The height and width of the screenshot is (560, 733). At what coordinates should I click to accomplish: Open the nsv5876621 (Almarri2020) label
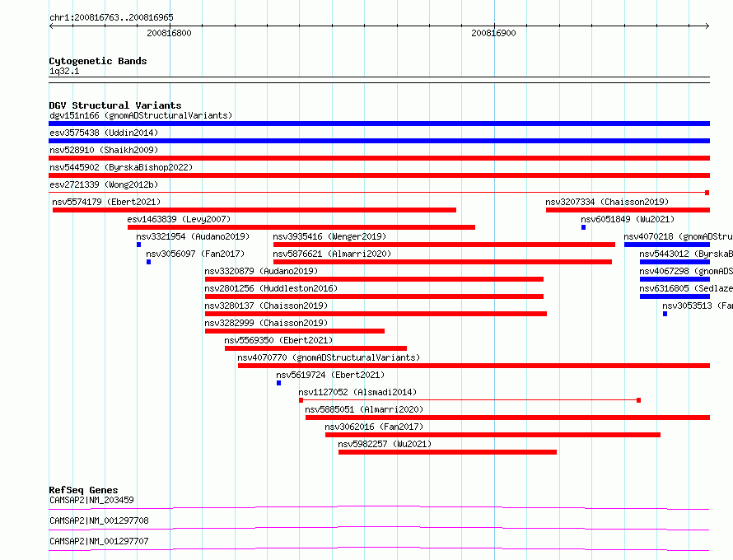click(x=332, y=254)
